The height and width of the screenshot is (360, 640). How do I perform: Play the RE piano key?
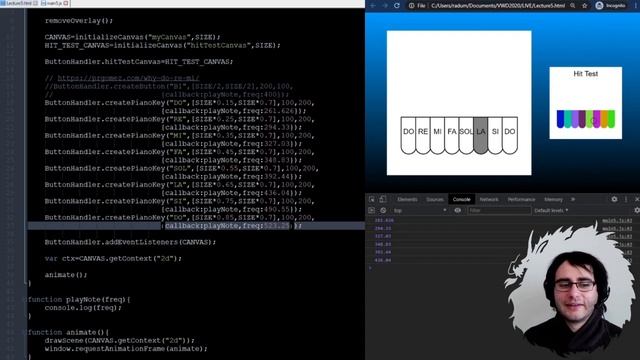coord(423,135)
